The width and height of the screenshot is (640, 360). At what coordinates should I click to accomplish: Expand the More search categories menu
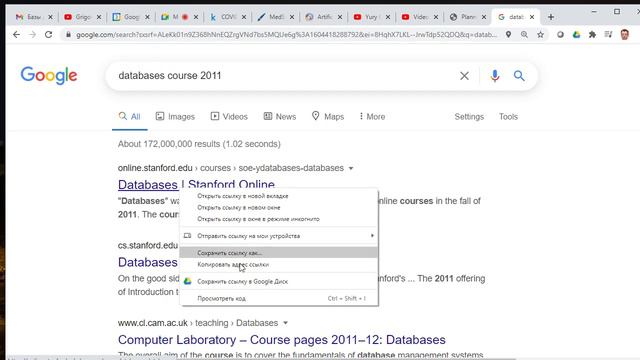tap(372, 117)
